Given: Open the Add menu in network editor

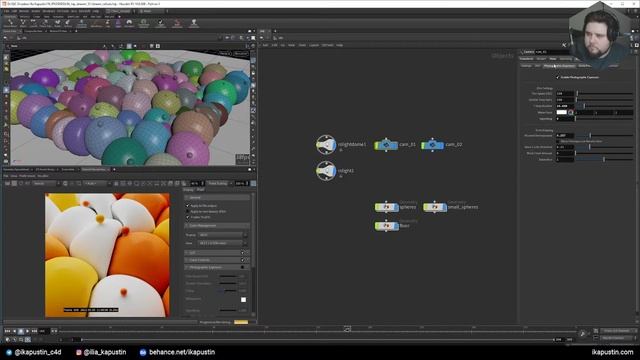Looking at the screenshot, I should (265, 45).
